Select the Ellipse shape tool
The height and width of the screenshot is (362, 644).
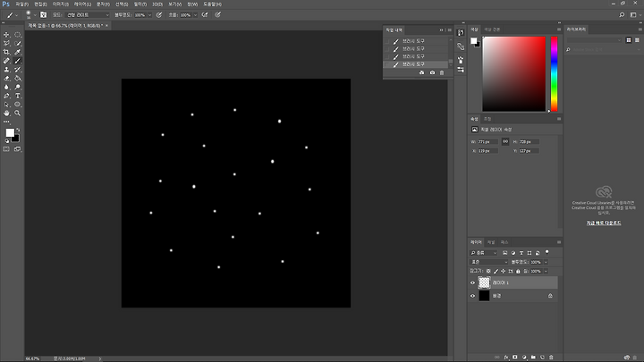tap(18, 105)
